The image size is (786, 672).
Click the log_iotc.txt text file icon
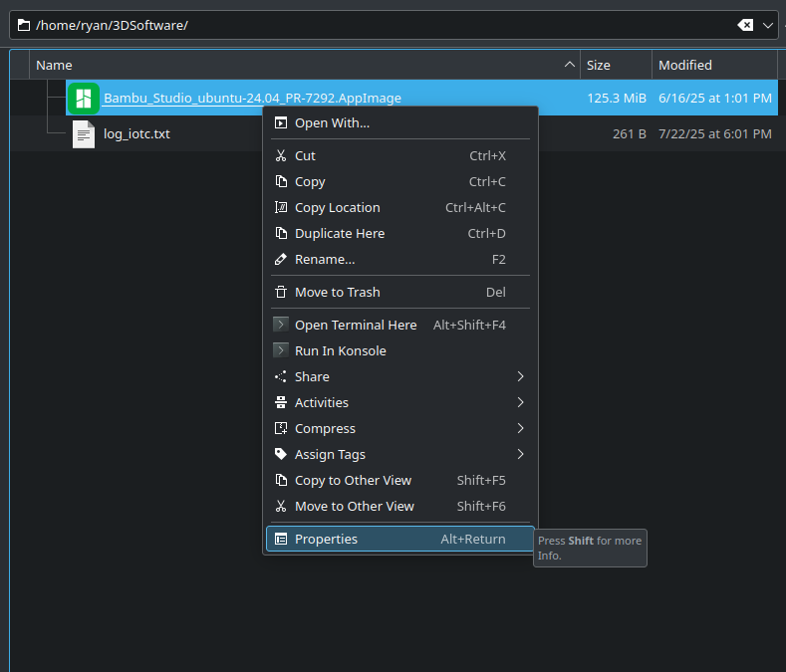point(84,134)
